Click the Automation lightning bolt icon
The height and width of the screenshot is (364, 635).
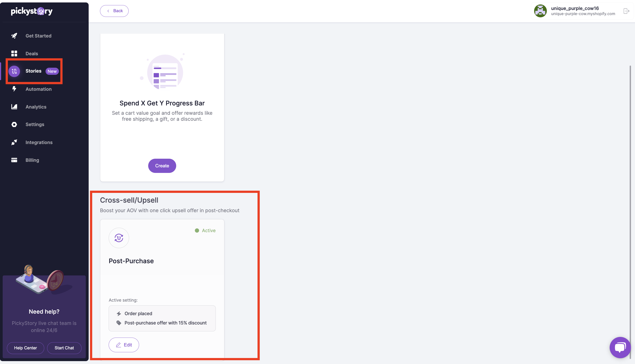[x=14, y=89]
